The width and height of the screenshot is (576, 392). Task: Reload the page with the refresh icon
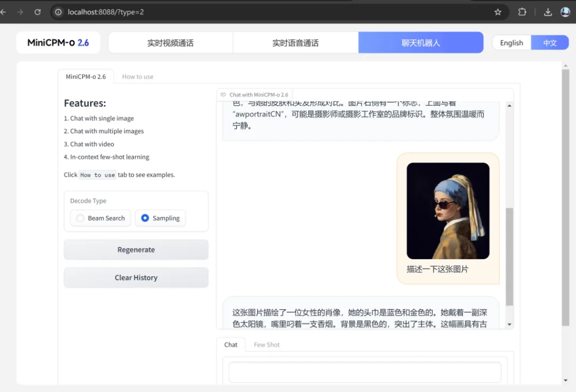(x=38, y=12)
